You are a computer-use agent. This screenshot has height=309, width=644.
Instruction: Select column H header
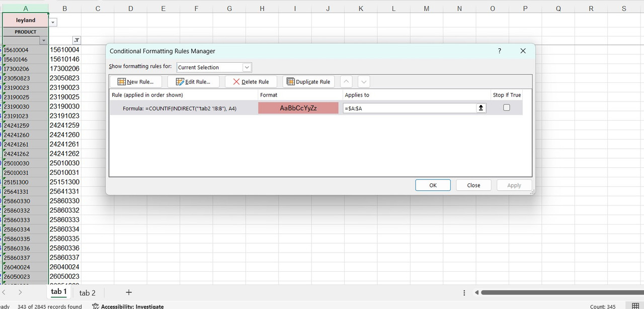[262, 9]
